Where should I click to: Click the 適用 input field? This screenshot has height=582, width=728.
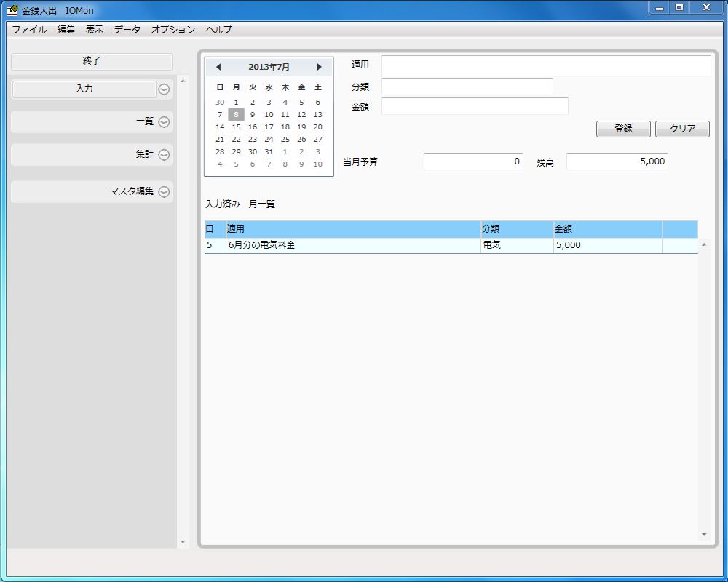pyautogui.click(x=546, y=65)
